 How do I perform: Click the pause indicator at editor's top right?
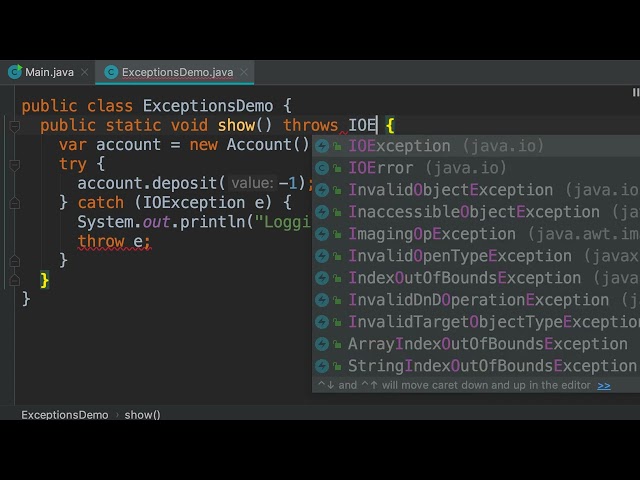(x=636, y=93)
